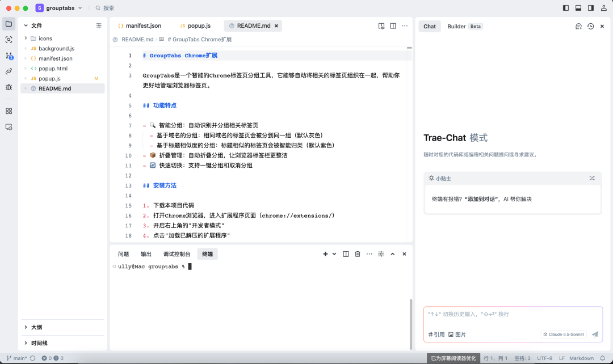Open the webview preview icon in activity bar
Image resolution: width=613 pixels, height=364 pixels.
click(x=9, y=71)
